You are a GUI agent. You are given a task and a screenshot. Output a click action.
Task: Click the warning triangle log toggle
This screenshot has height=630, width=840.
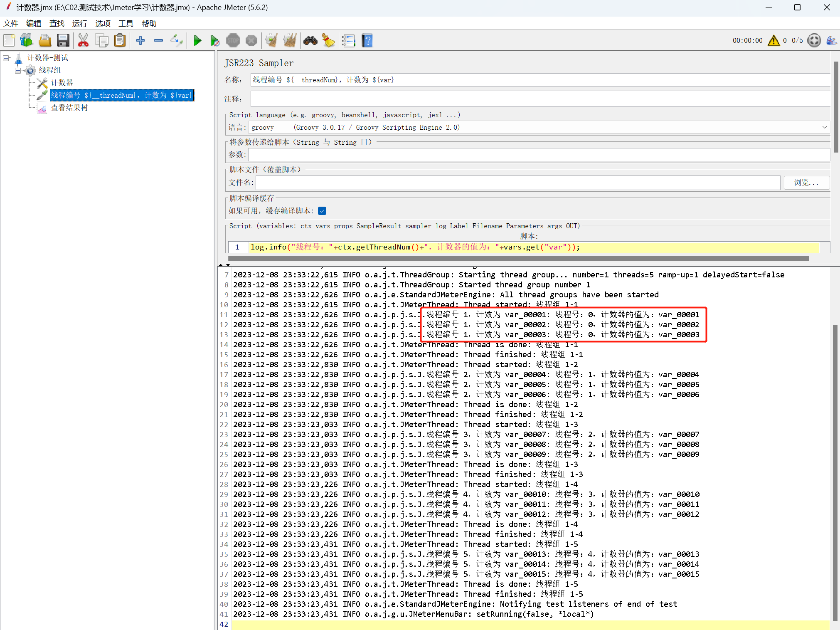coord(773,41)
